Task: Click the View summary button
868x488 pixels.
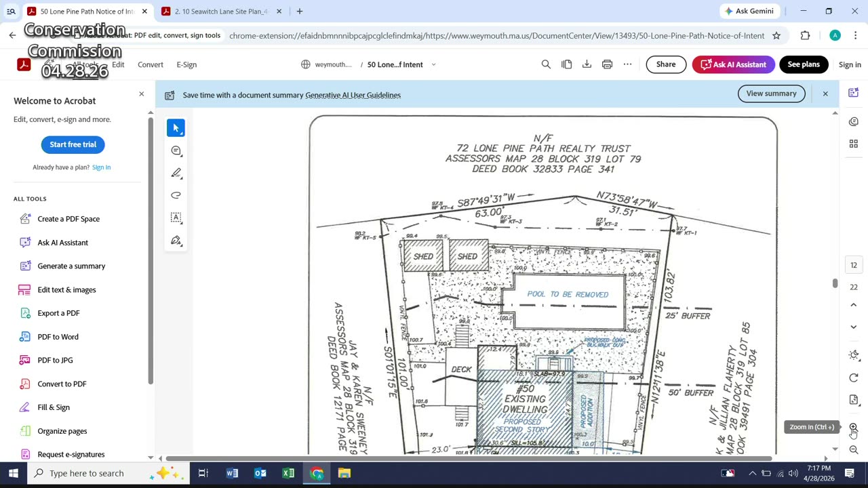Action: click(771, 94)
